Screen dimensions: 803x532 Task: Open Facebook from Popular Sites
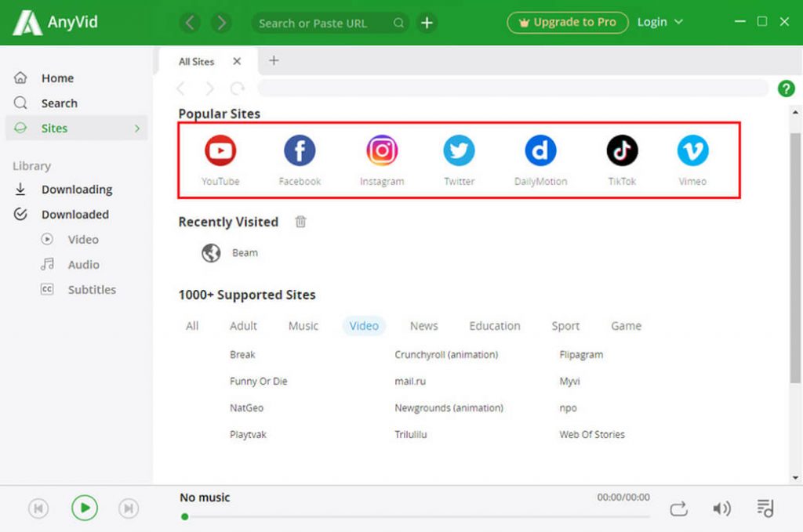[300, 151]
